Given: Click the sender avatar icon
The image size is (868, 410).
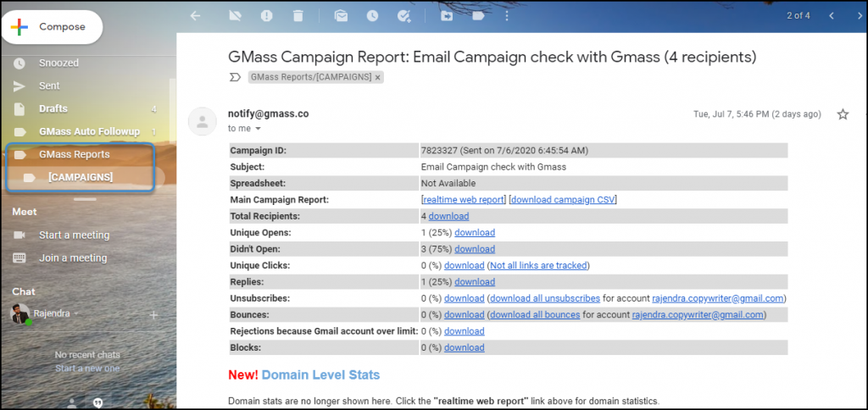Looking at the screenshot, I should tap(202, 121).
